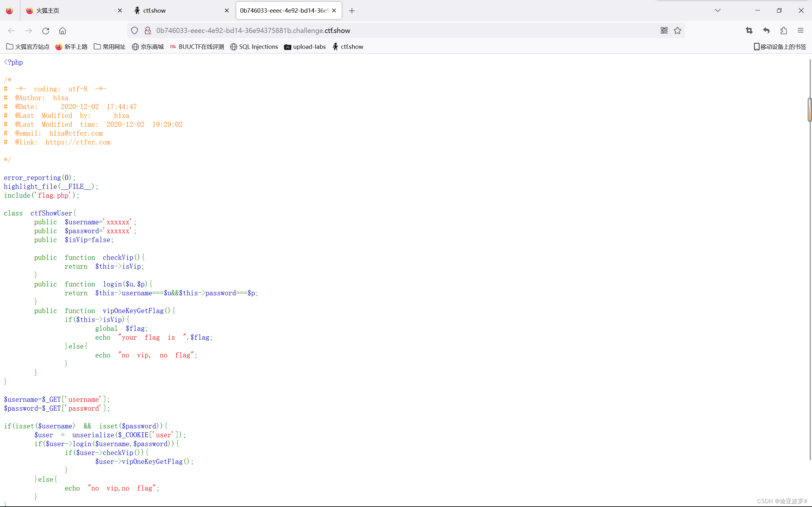Toggle tracking protection via the shield icon
The height and width of the screenshot is (507, 812).
[x=134, y=30]
